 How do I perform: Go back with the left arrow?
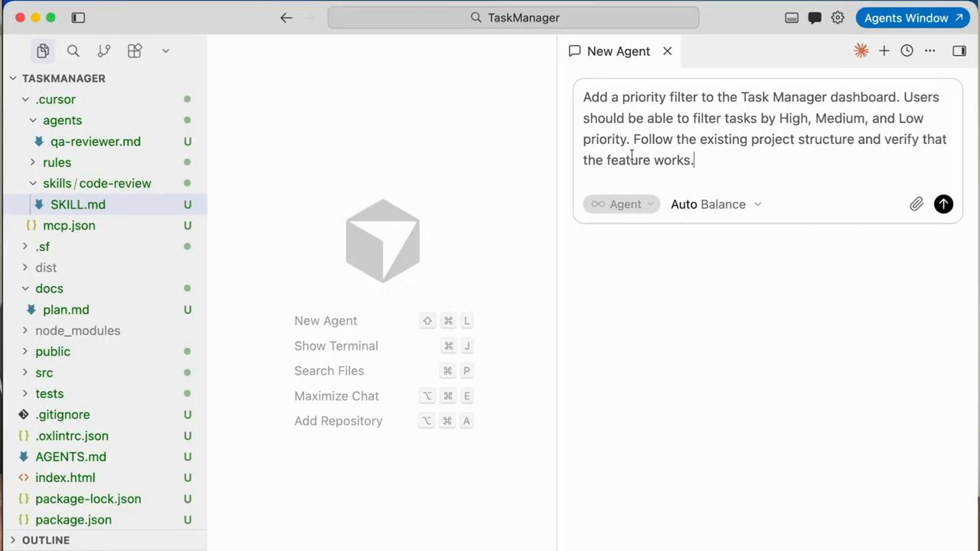[286, 18]
